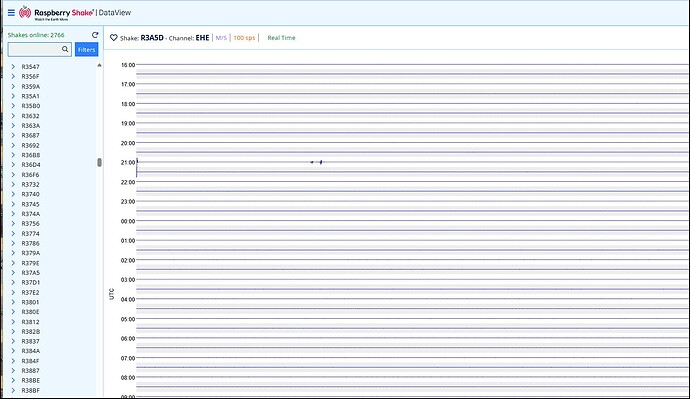The image size is (690, 399).
Task: Click the 100 sps sample rate label
Action: (x=244, y=38)
